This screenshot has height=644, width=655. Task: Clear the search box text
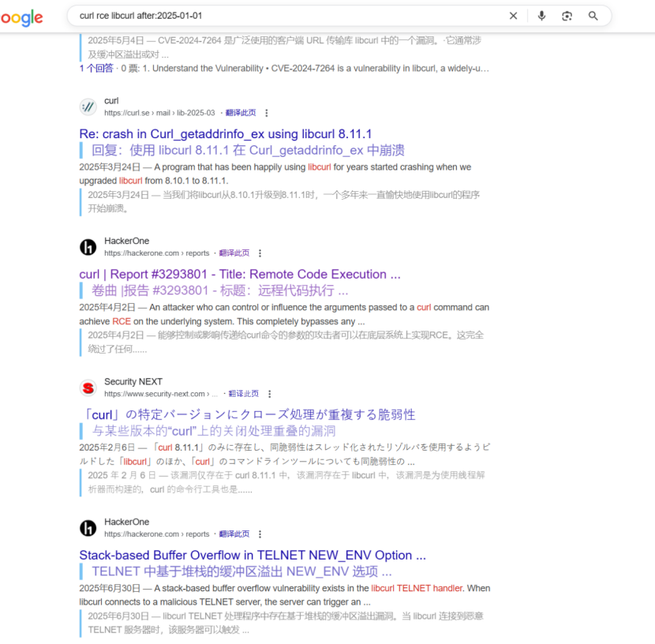pyautogui.click(x=513, y=16)
